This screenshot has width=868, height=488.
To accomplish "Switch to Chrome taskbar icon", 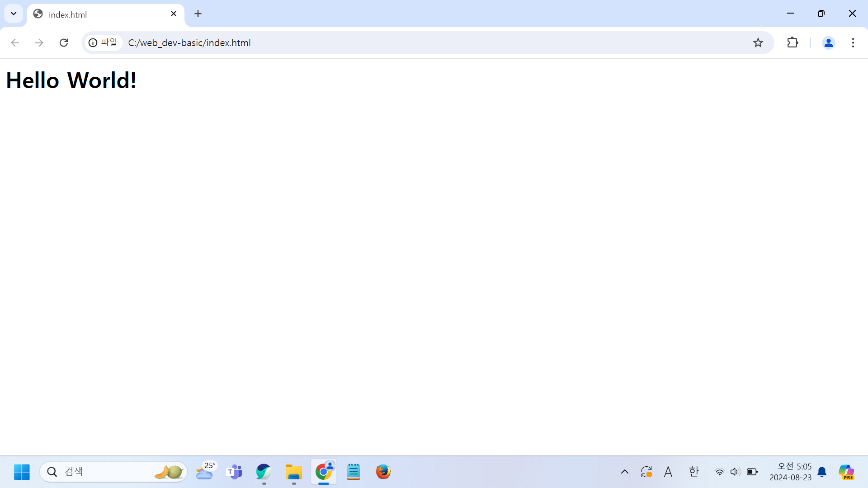I will tap(324, 472).
